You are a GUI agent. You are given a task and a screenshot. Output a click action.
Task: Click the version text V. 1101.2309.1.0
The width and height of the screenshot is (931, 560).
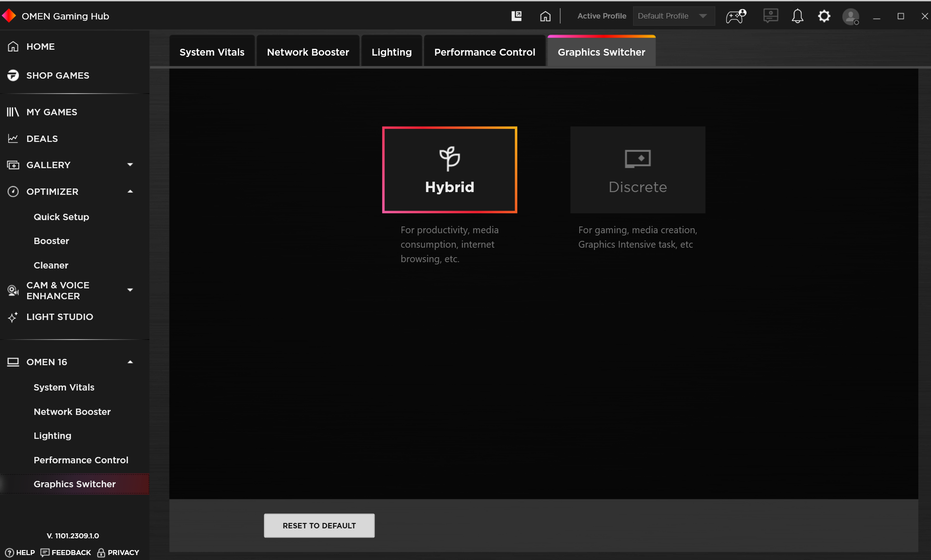73,536
